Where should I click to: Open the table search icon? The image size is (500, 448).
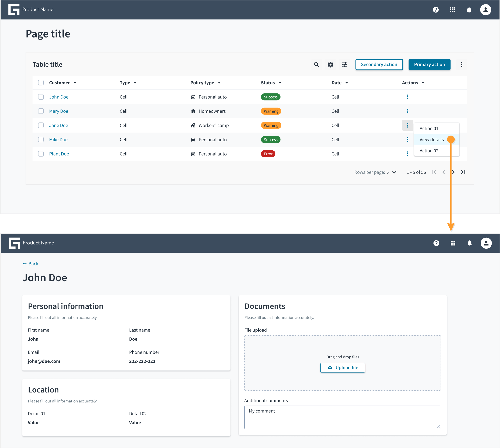(x=316, y=64)
